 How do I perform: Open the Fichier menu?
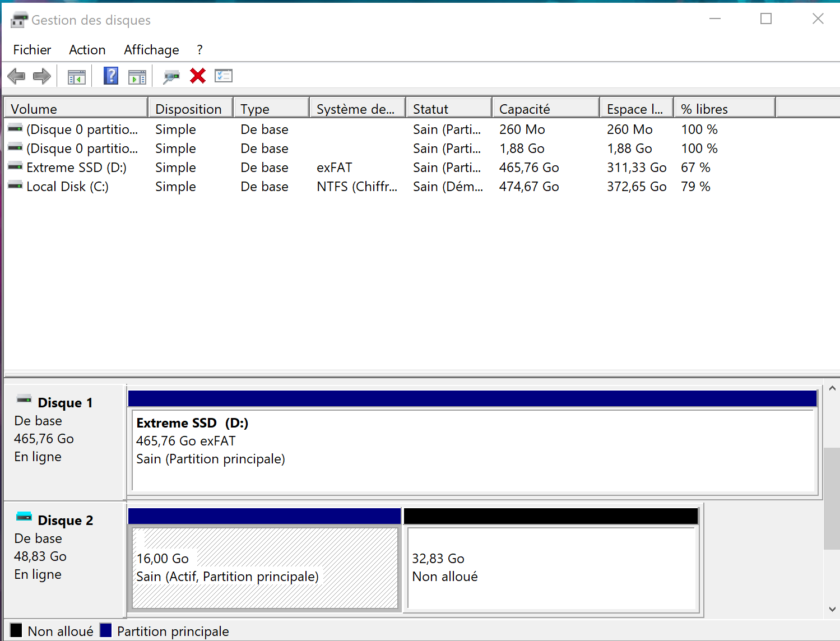coord(32,50)
